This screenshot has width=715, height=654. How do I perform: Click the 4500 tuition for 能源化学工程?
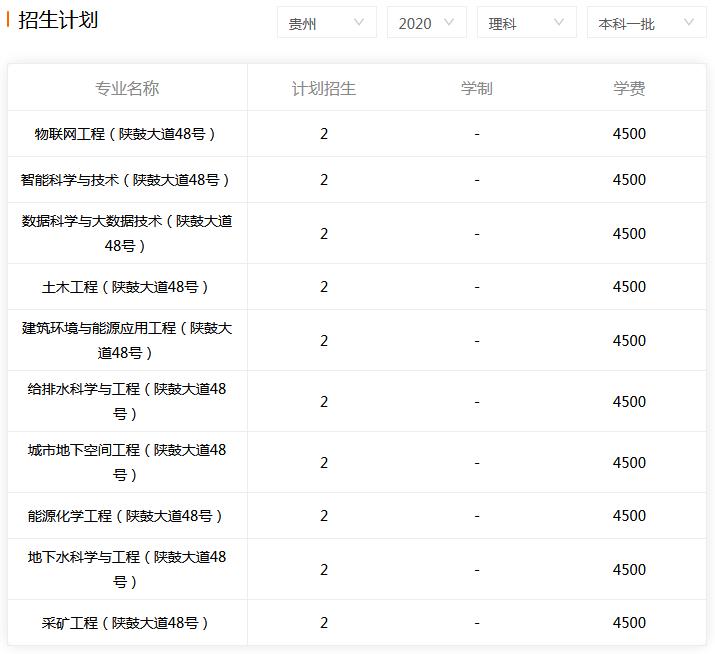[x=629, y=516]
